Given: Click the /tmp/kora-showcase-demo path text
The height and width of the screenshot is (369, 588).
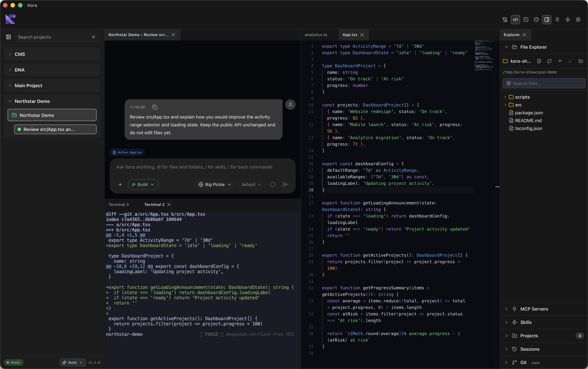Looking at the screenshot, I should [530, 72].
